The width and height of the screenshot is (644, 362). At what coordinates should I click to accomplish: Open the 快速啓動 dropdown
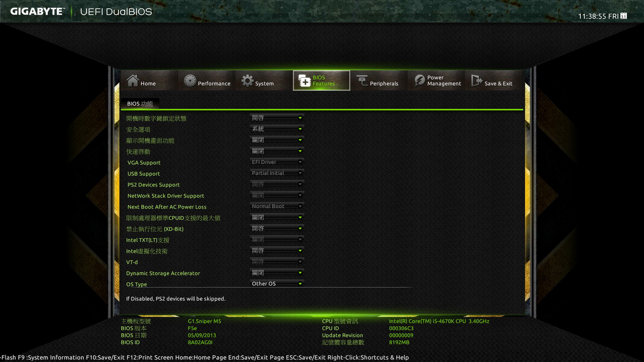tap(277, 151)
